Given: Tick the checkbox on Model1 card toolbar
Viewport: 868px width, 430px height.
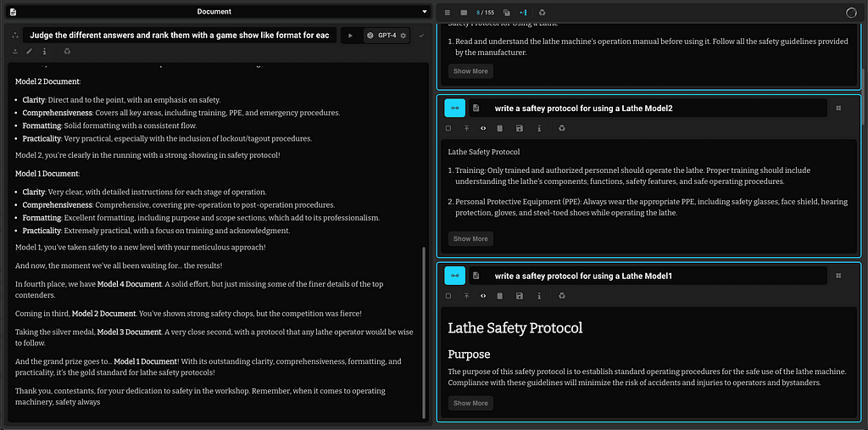Looking at the screenshot, I should [448, 296].
